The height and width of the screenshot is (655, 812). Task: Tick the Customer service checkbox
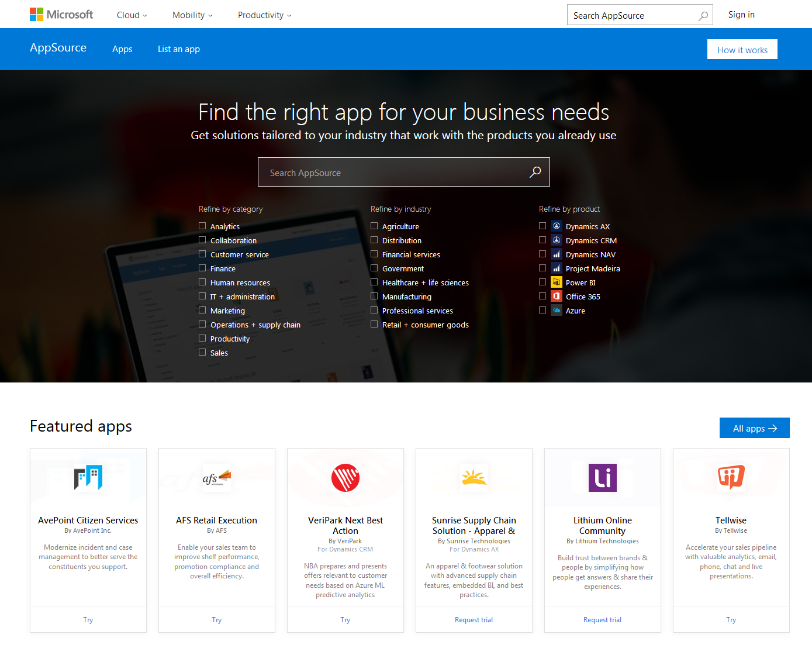tap(202, 254)
